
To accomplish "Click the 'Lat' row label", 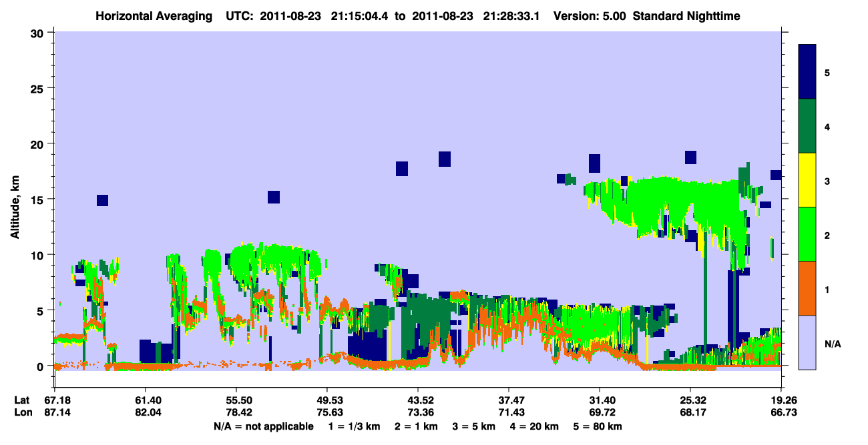I will (21, 400).
